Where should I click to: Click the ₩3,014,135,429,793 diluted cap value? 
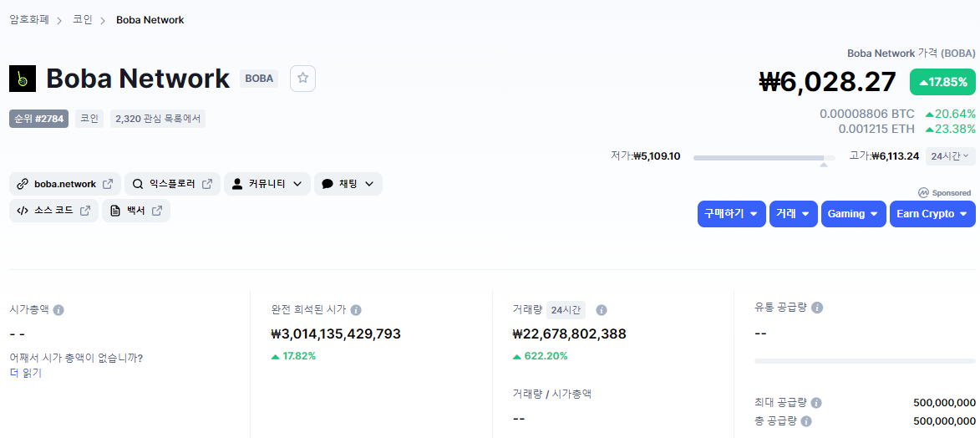[336, 334]
